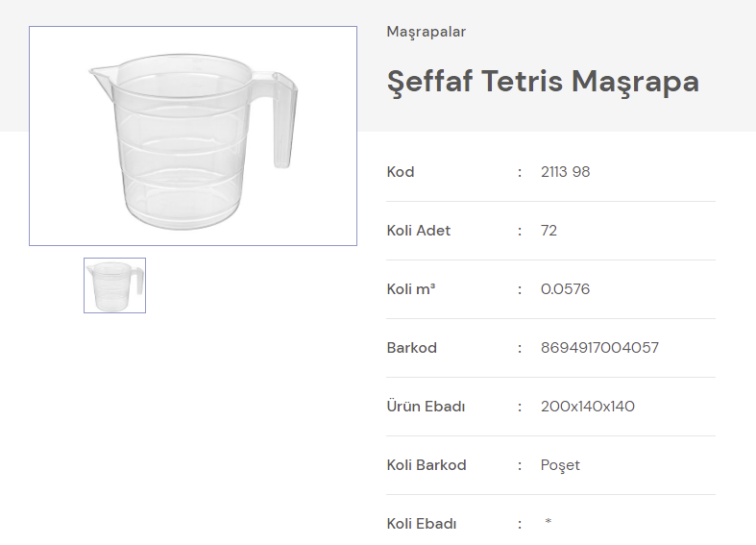This screenshot has height=545, width=756.
Task: Click the jug handle in the main image
Action: [x=282, y=120]
